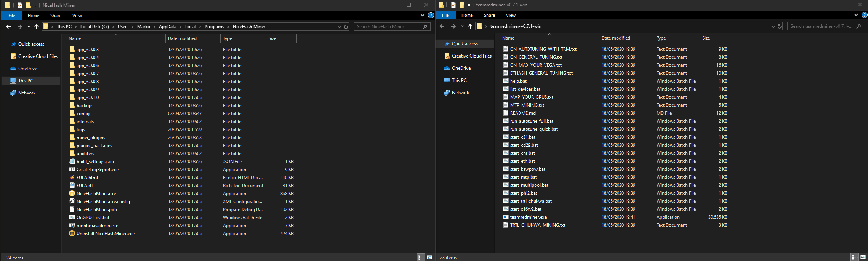Open Quick Access Toolbar dropdown in teamredminer title bar
This screenshot has height=261, width=868.
[469, 5]
